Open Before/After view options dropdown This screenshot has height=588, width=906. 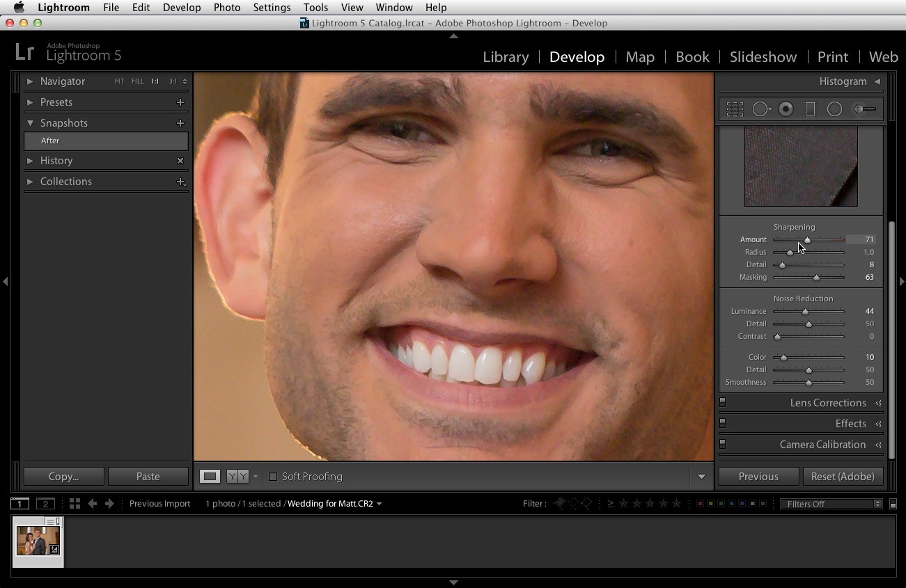pyautogui.click(x=256, y=477)
